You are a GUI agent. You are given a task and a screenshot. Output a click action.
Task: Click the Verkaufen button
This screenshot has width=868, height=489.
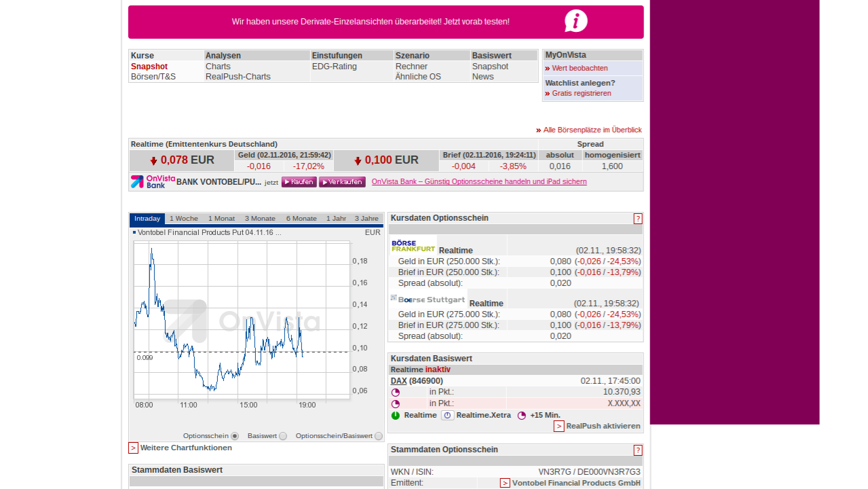pyautogui.click(x=342, y=182)
